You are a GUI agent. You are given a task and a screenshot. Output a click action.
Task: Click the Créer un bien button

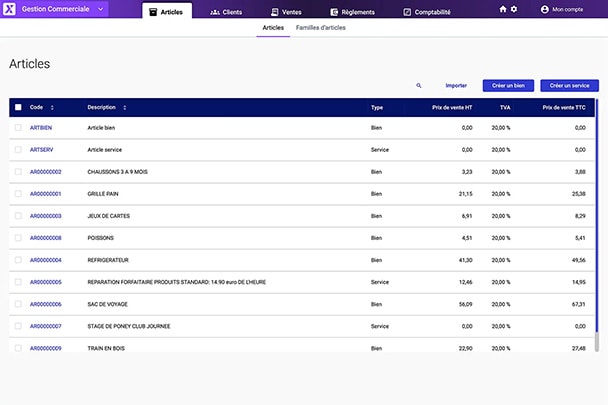(x=508, y=85)
